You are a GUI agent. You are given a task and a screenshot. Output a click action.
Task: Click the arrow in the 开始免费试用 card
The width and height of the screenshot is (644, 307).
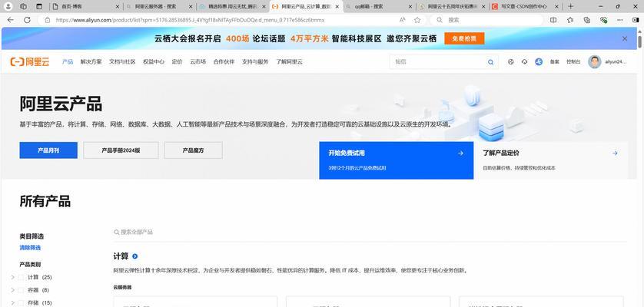pos(460,153)
